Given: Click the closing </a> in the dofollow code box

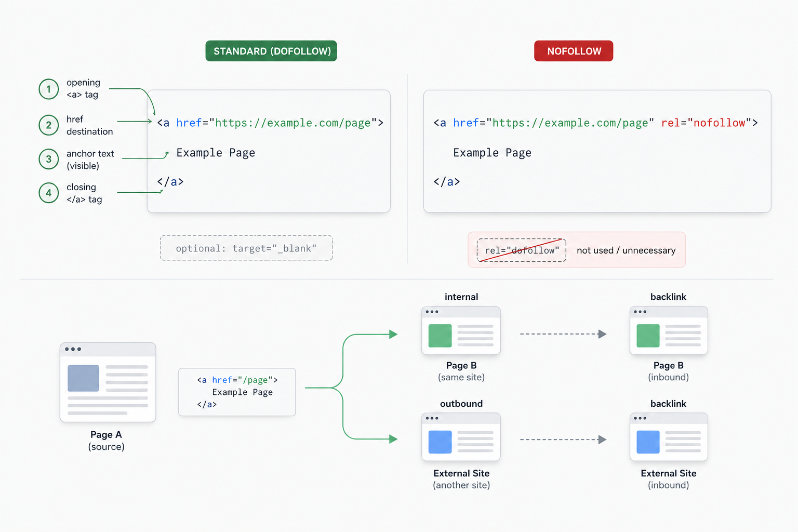Looking at the screenshot, I should pyautogui.click(x=170, y=182).
